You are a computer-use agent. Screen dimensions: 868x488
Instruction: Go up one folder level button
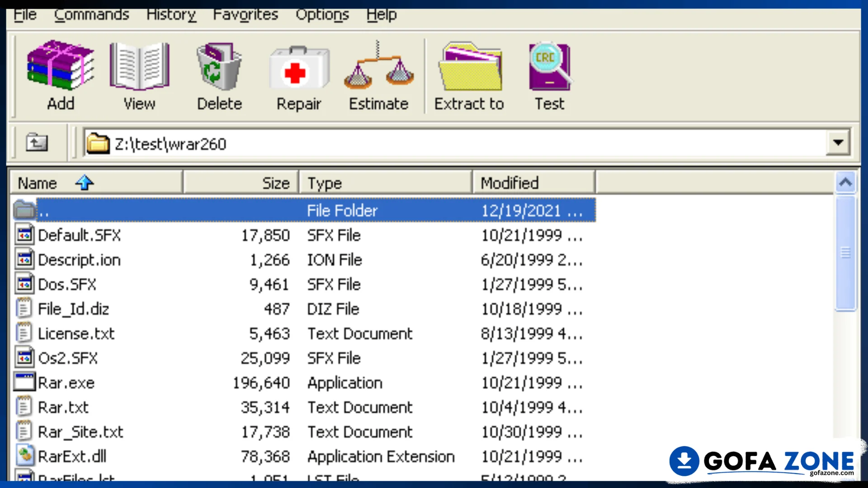(37, 143)
